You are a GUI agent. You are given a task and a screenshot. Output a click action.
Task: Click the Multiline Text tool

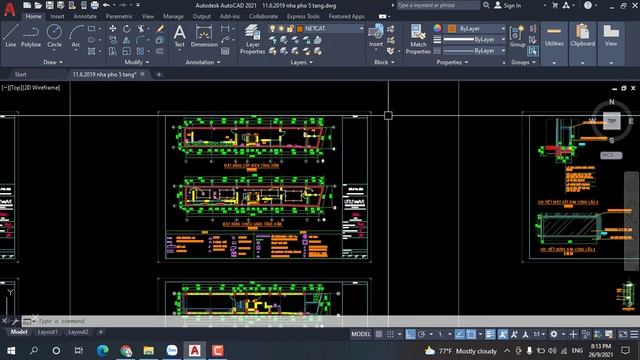point(180,36)
